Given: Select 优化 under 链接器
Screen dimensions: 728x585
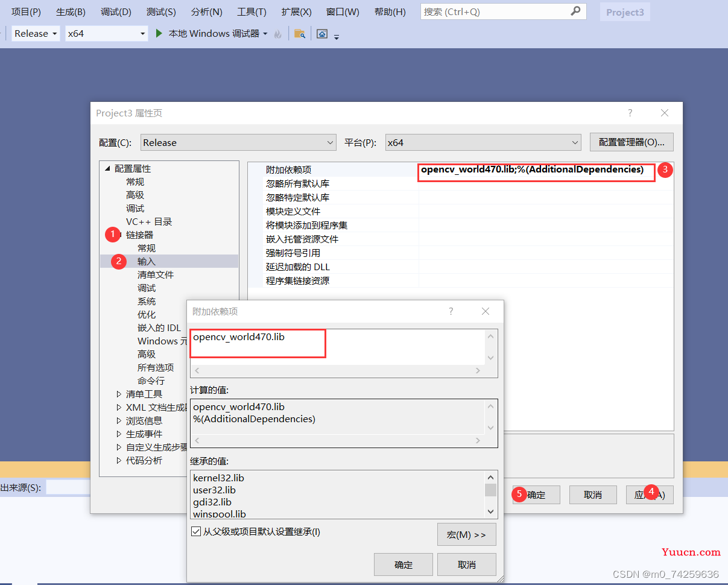Looking at the screenshot, I should [x=147, y=314].
